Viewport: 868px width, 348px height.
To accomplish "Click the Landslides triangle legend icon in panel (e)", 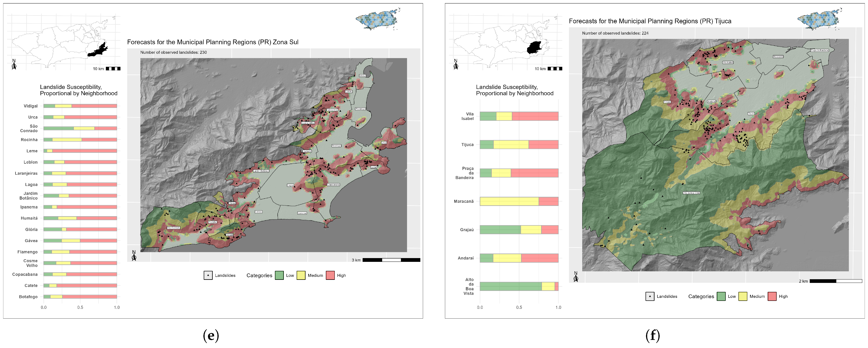I will pyautogui.click(x=208, y=275).
